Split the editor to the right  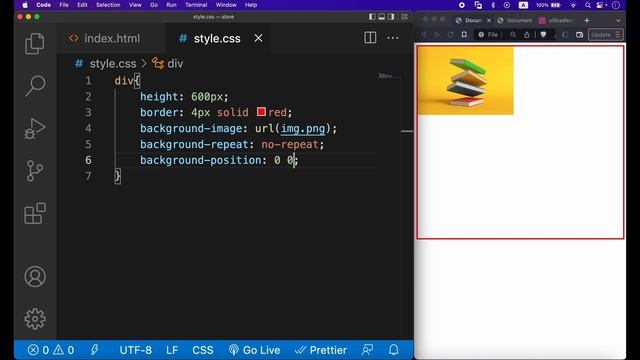[x=370, y=38]
